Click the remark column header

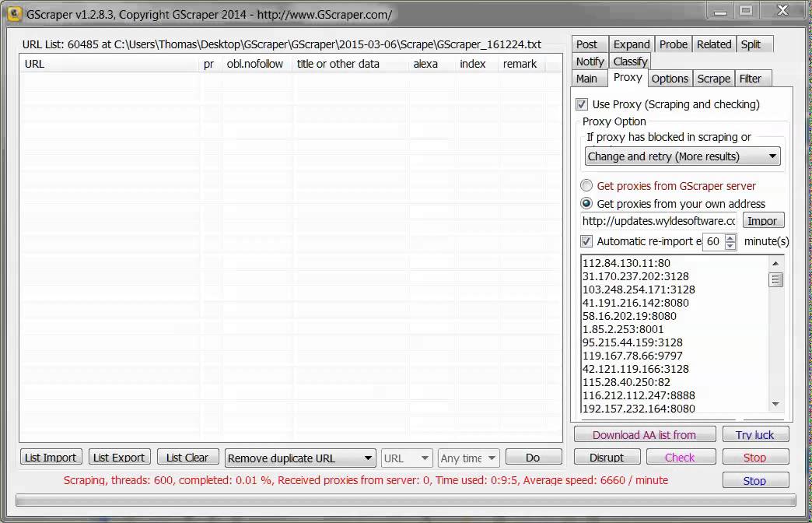pos(521,64)
